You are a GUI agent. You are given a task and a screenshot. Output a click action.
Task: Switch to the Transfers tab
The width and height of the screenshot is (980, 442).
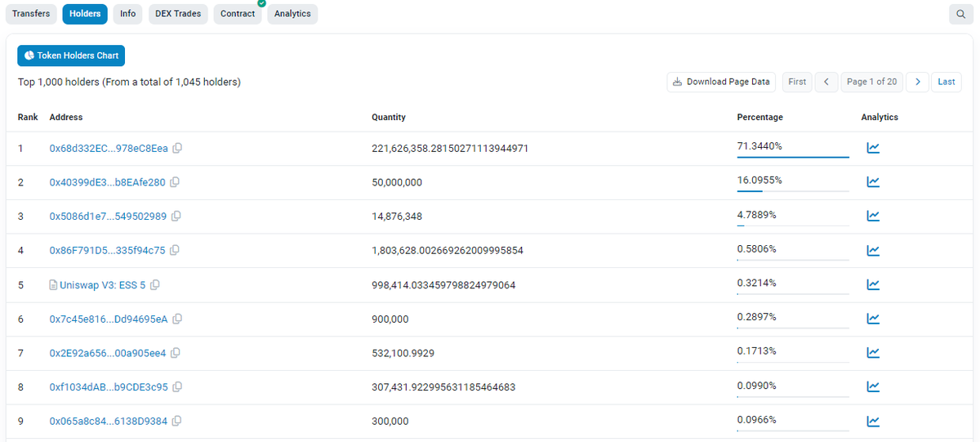pyautogui.click(x=31, y=14)
